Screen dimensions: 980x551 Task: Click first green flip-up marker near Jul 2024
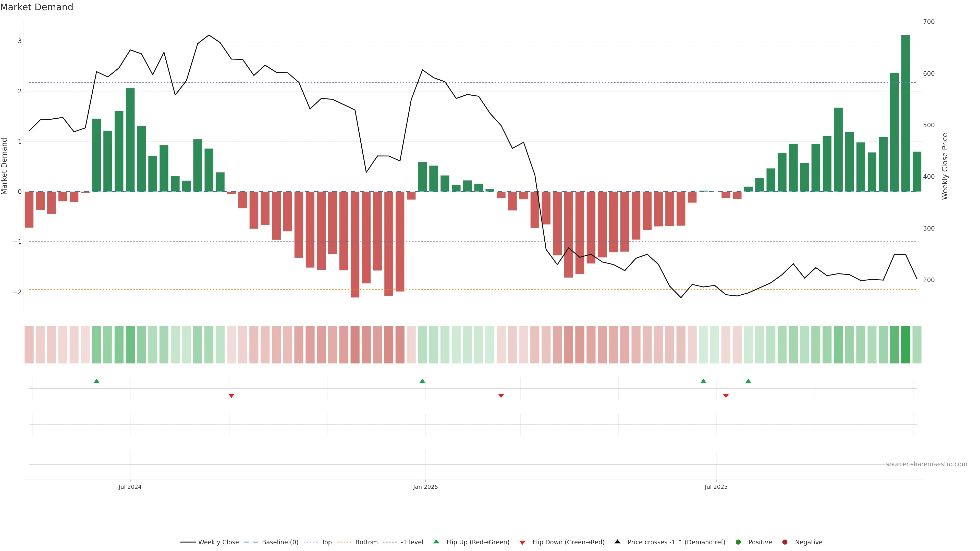point(97,381)
